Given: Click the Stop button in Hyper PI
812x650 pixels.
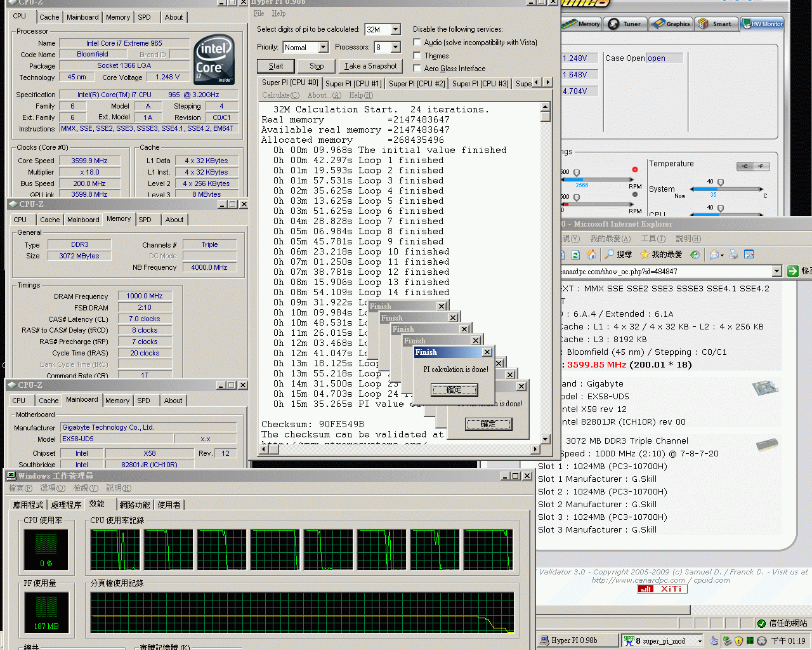Looking at the screenshot, I should [317, 66].
